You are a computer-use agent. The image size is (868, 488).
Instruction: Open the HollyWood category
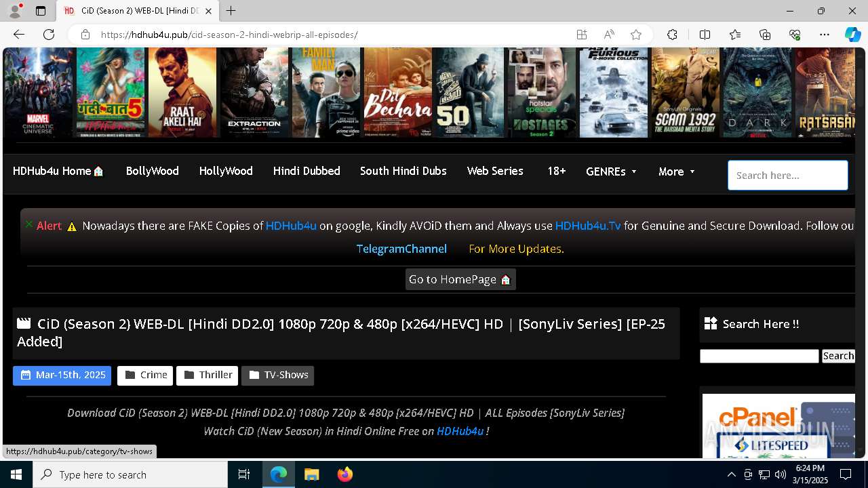click(226, 171)
